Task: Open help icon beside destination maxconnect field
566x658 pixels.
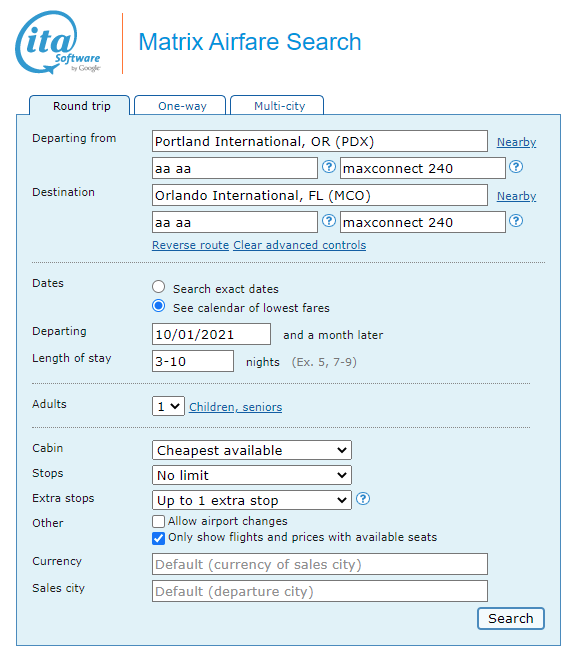Action: pos(516,221)
